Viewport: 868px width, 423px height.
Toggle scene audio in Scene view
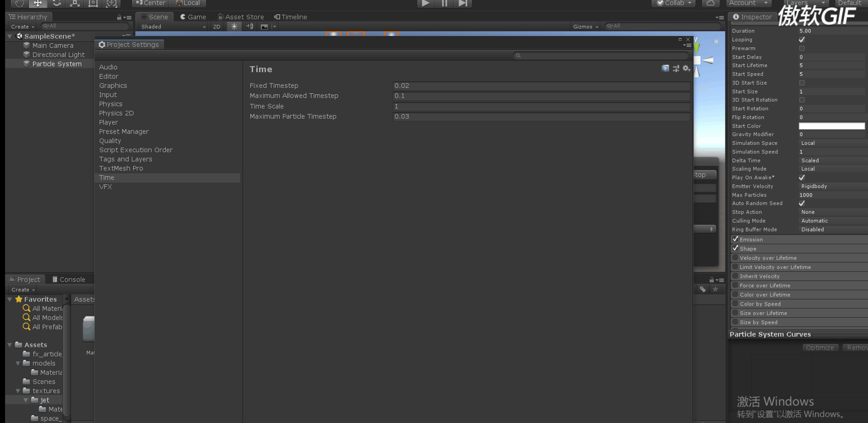249,26
